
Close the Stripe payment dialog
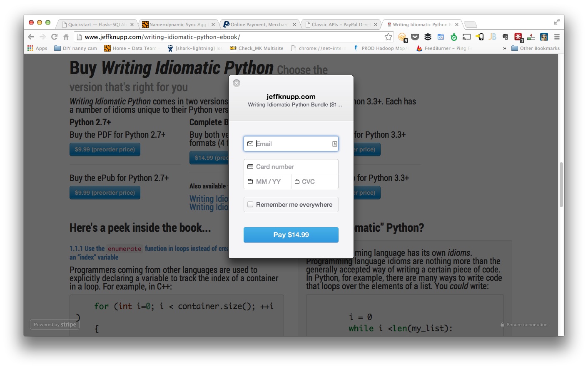coord(237,83)
